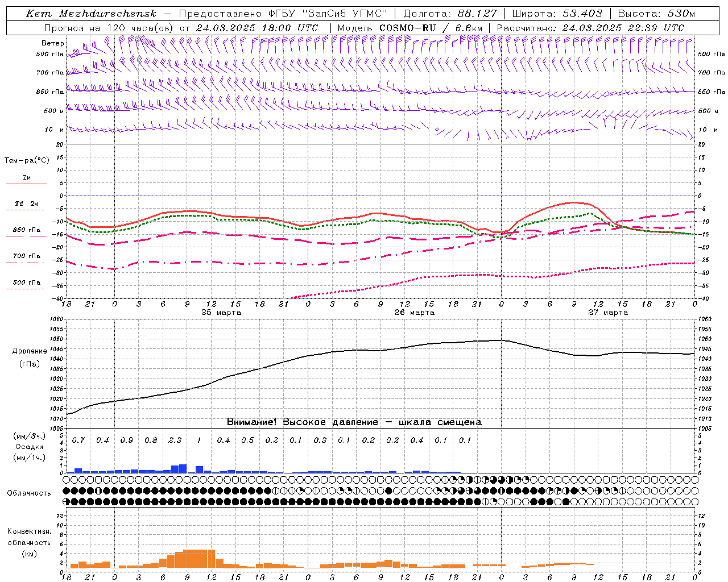The image size is (728, 582).
Task: Click the Ветер wind section label
Action: 53,43
